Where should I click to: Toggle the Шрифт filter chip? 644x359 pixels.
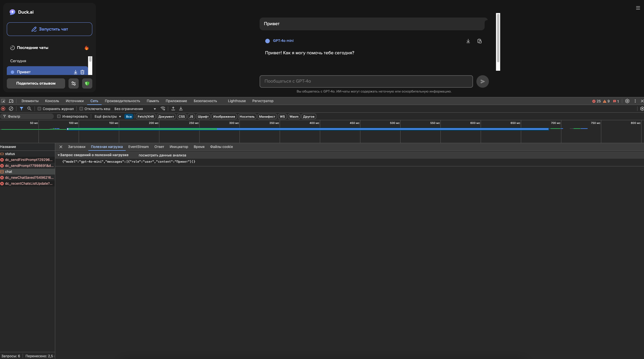203,117
